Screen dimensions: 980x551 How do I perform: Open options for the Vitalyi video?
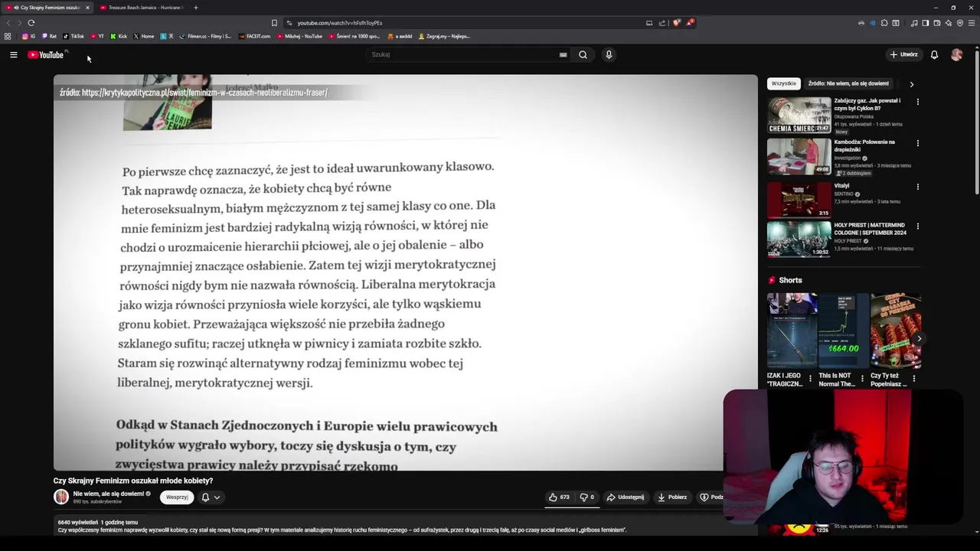click(918, 186)
